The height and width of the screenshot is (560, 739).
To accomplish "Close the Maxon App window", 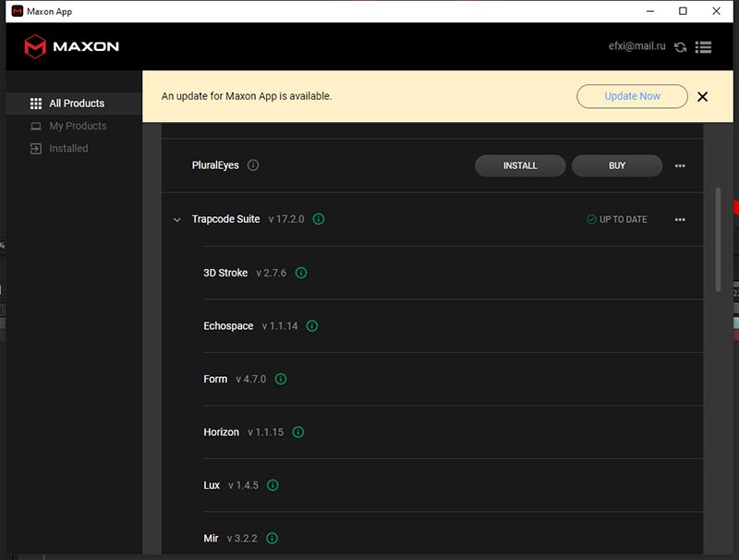I will pos(717,11).
